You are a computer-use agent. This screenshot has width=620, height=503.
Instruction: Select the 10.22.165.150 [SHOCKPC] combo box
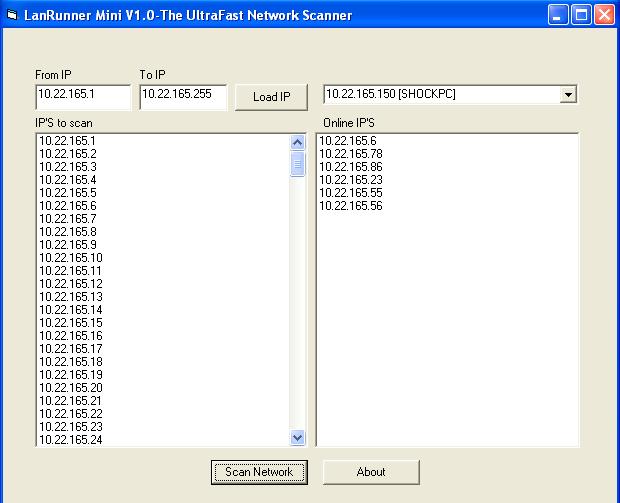[441, 95]
